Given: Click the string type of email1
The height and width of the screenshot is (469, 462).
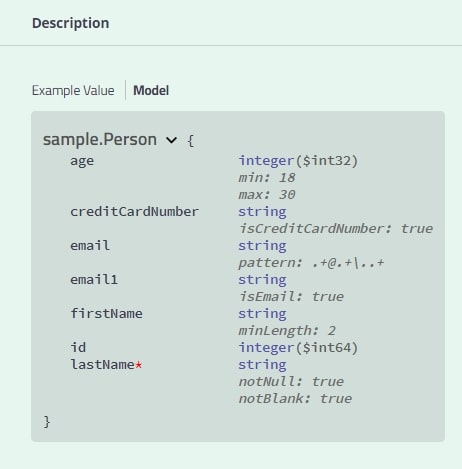Looking at the screenshot, I should tap(262, 280).
